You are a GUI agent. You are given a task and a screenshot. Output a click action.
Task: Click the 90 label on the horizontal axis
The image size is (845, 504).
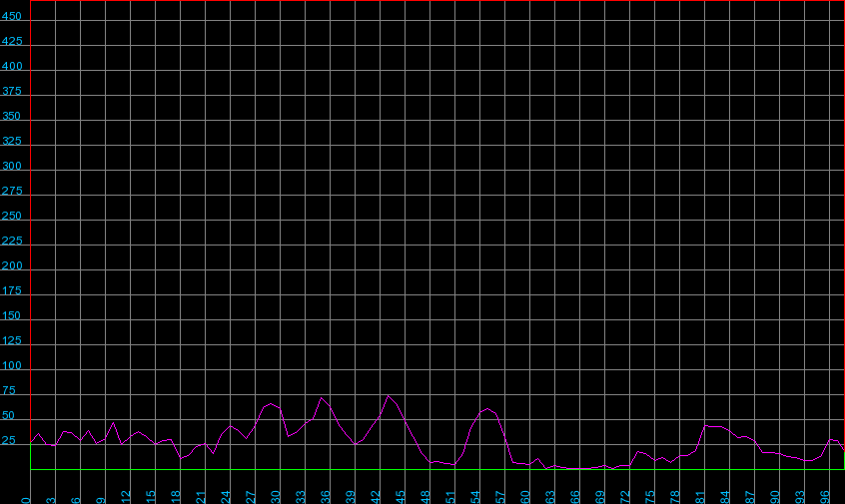click(775, 497)
